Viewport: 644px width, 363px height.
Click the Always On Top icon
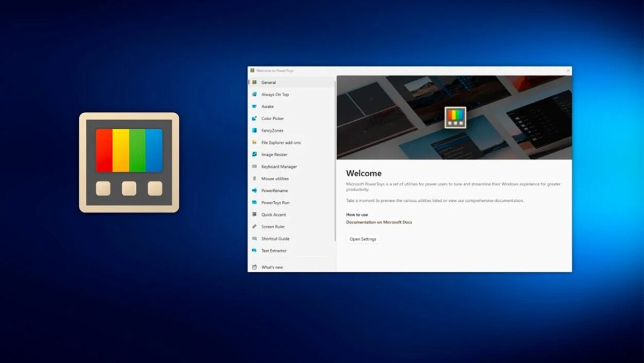click(x=254, y=95)
